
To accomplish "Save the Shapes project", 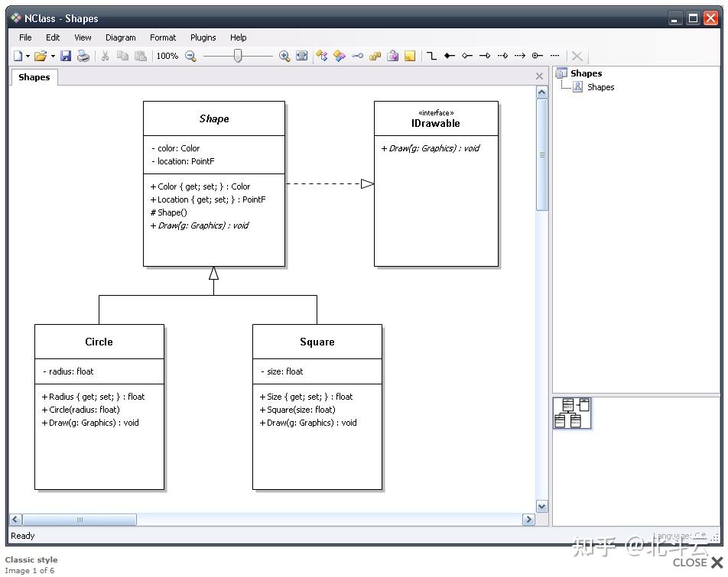I will pyautogui.click(x=66, y=56).
